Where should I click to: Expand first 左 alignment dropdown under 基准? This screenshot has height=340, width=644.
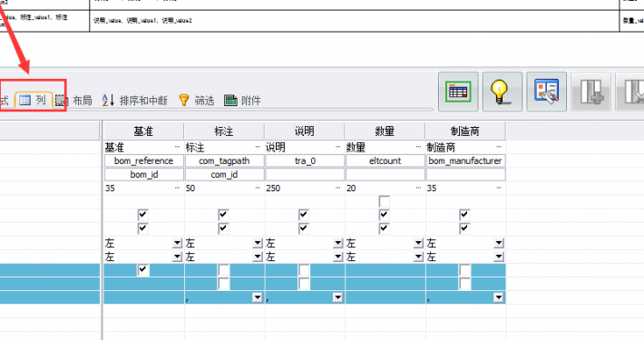pyautogui.click(x=177, y=243)
